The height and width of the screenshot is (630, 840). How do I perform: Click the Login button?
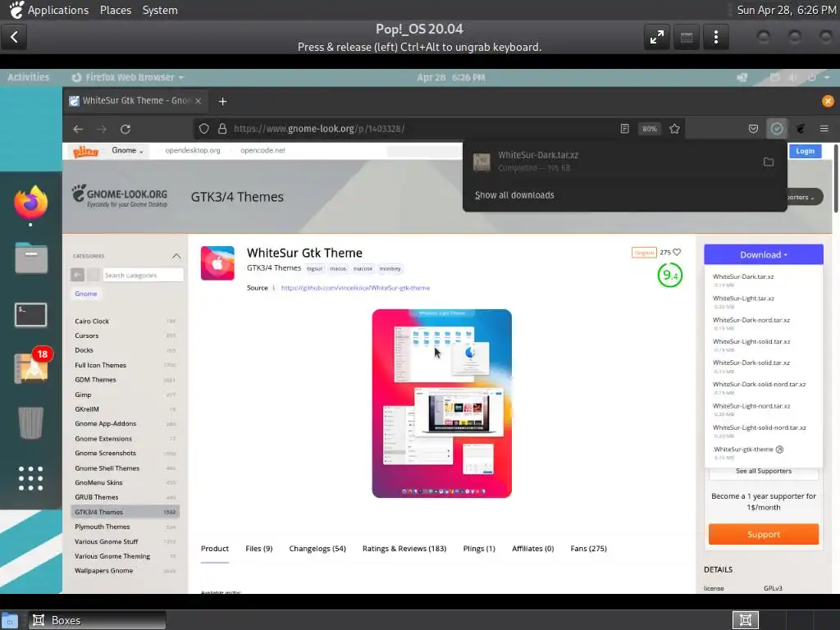pyautogui.click(x=805, y=151)
